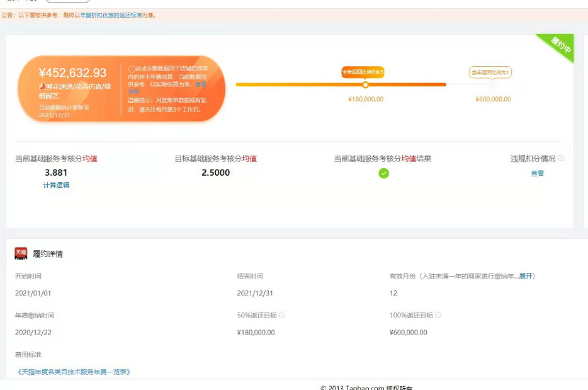This screenshot has width=588, height=390.
Task: Open the 查看 link under 违规扣分情况
Action: tap(538, 173)
